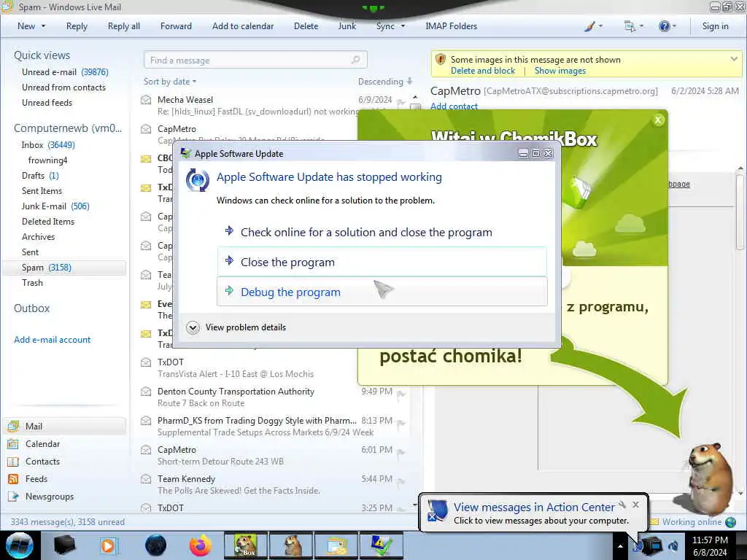Screen dimensions: 747x560
Task: Click envelope icon of Mecha Weasel message
Action: (146, 100)
